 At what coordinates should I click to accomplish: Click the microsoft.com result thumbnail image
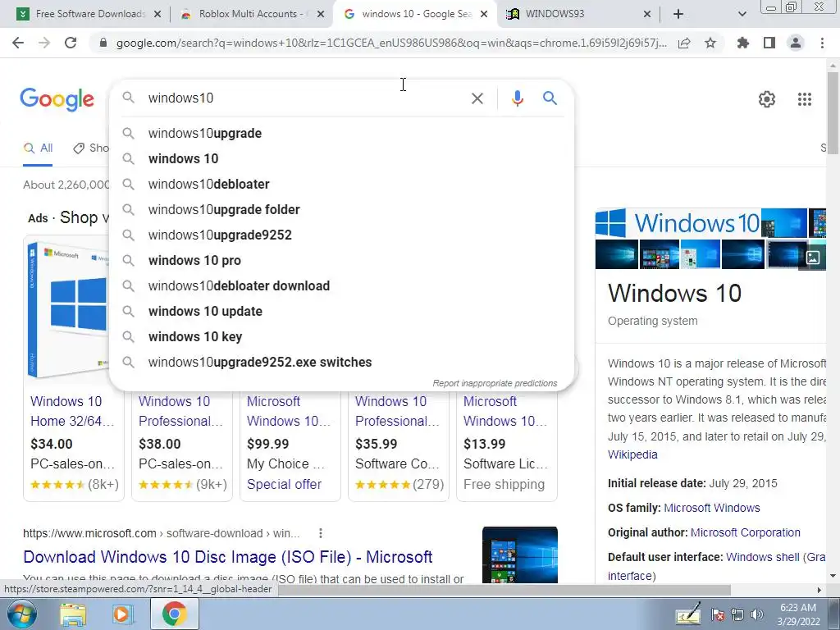pyautogui.click(x=519, y=555)
